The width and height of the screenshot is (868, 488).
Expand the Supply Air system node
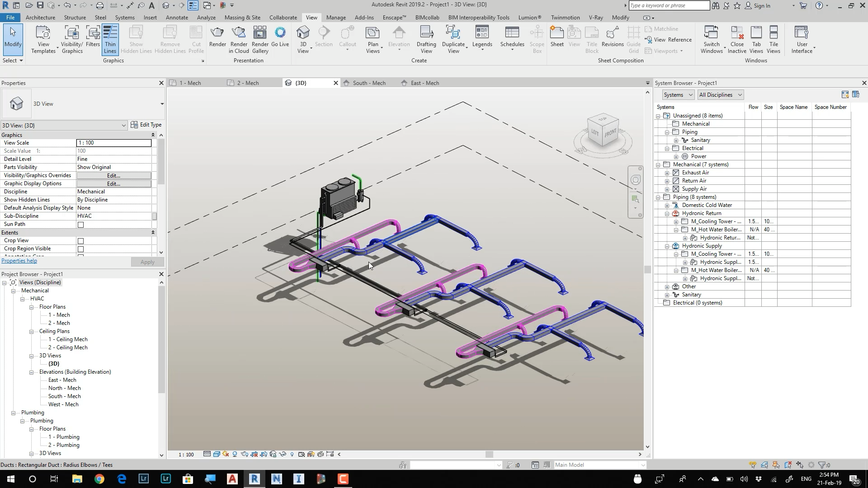click(x=667, y=189)
